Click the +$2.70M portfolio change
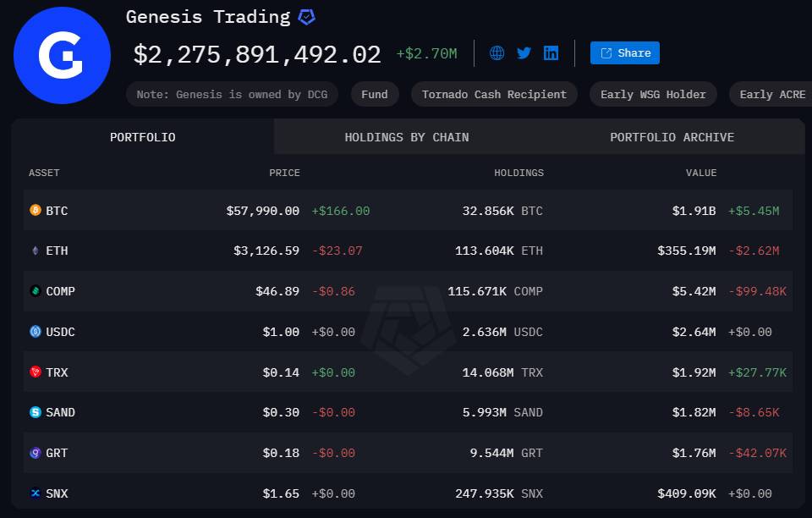The height and width of the screenshot is (518, 812). pyautogui.click(x=426, y=53)
